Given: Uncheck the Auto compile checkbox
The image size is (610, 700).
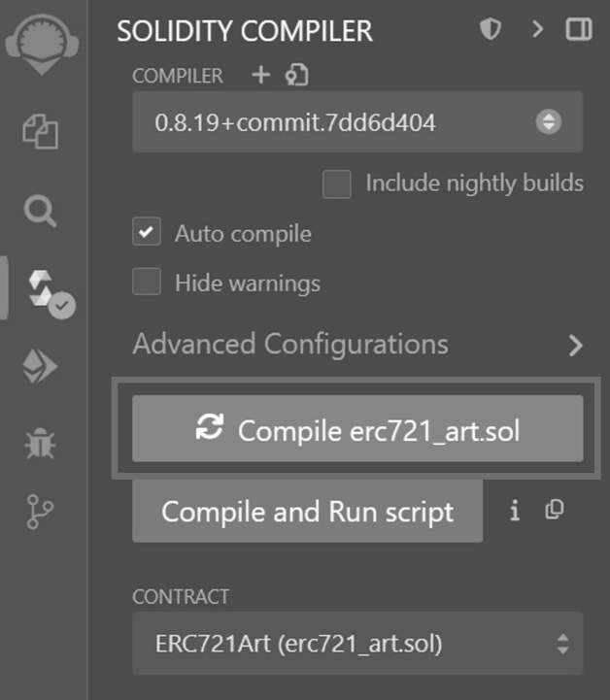Looking at the screenshot, I should (147, 231).
